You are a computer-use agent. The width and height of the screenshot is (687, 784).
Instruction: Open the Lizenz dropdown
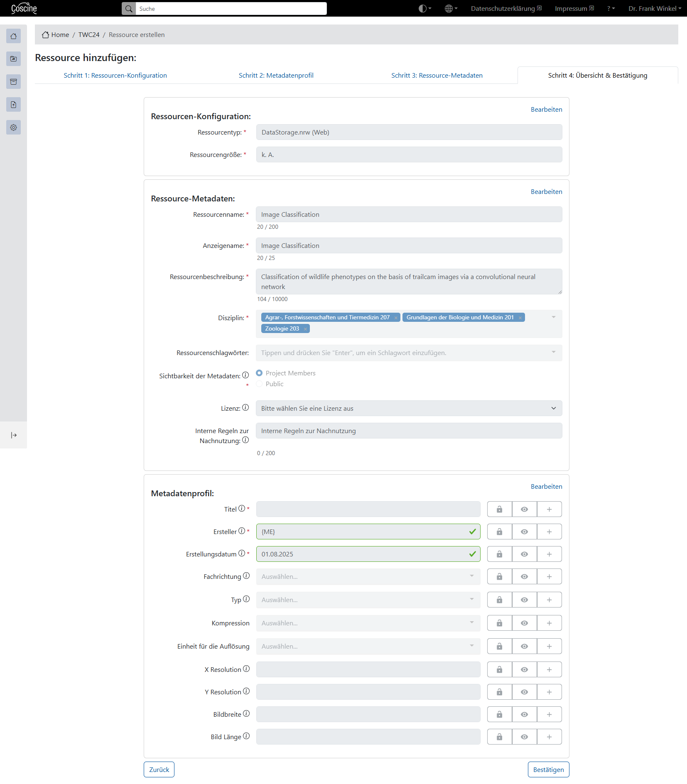tap(409, 408)
